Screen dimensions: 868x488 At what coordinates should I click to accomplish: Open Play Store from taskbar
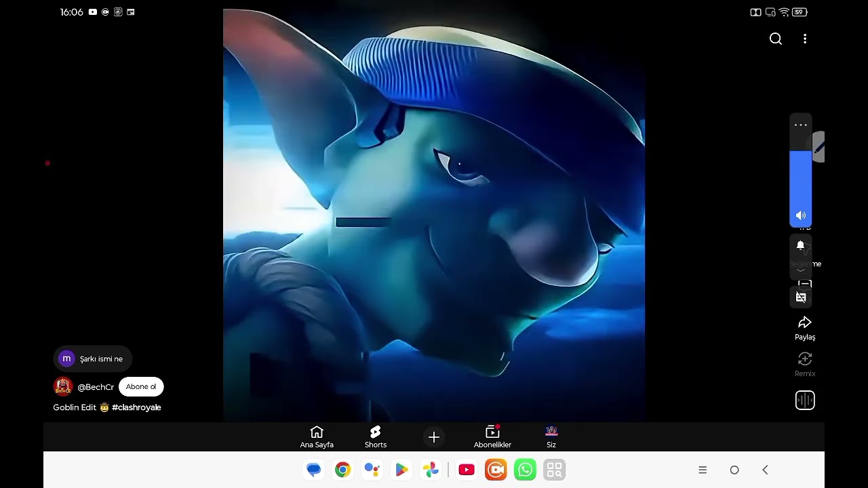pos(401,470)
